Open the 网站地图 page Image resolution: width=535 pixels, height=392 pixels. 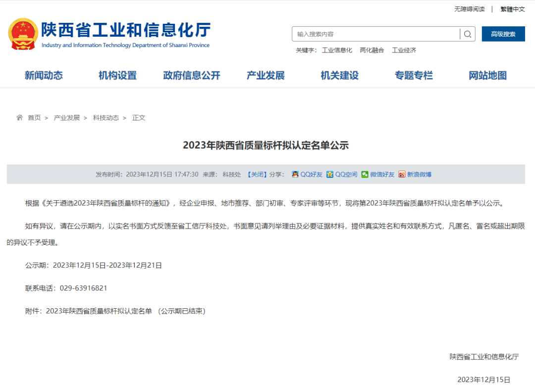tap(487, 76)
